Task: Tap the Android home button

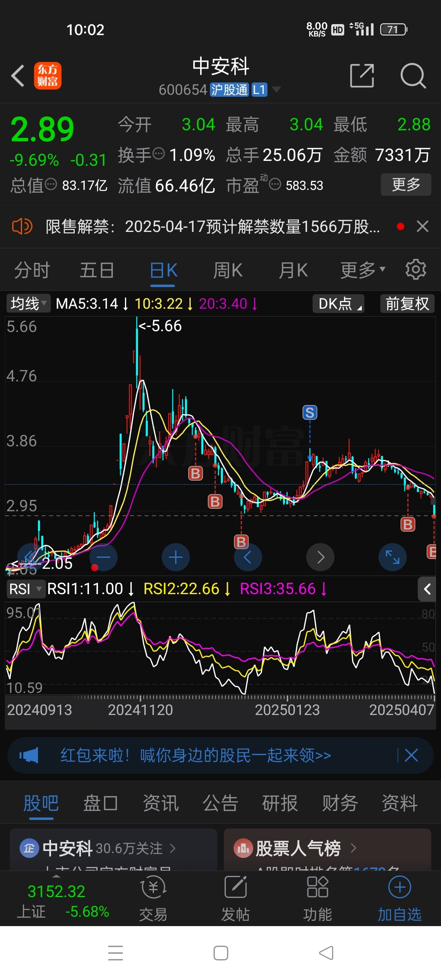Action: (221, 953)
